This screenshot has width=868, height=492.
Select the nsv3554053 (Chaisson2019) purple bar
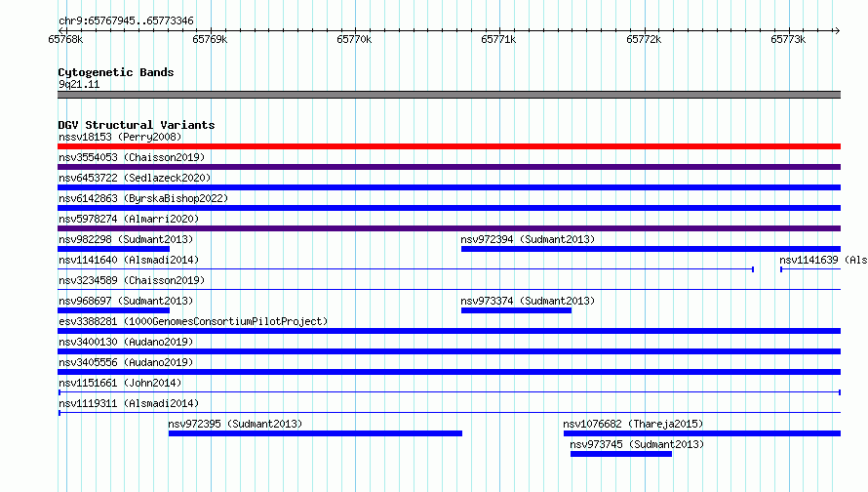click(449, 167)
